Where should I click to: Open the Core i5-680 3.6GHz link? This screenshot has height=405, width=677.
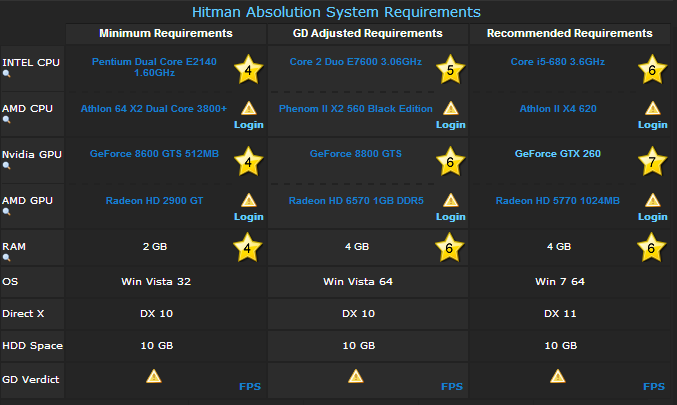pyautogui.click(x=558, y=62)
